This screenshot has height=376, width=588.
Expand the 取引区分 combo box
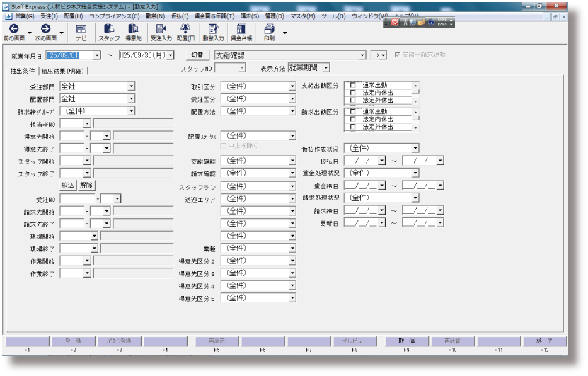(292, 86)
